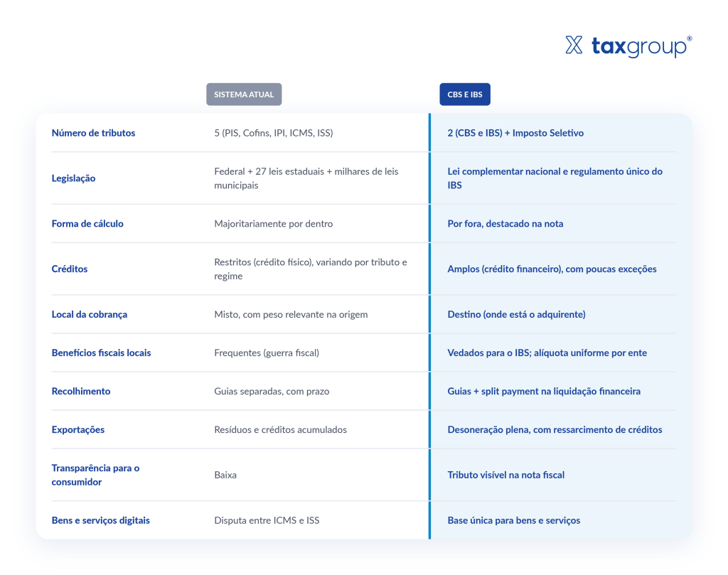This screenshot has height=575, width=728.
Task: Click the Legislação row label
Action: (73, 178)
